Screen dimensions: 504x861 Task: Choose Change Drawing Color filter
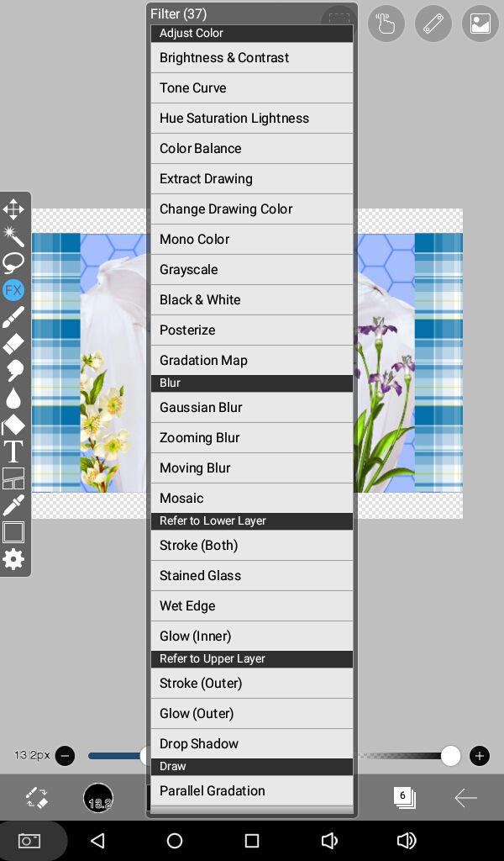[x=252, y=209]
